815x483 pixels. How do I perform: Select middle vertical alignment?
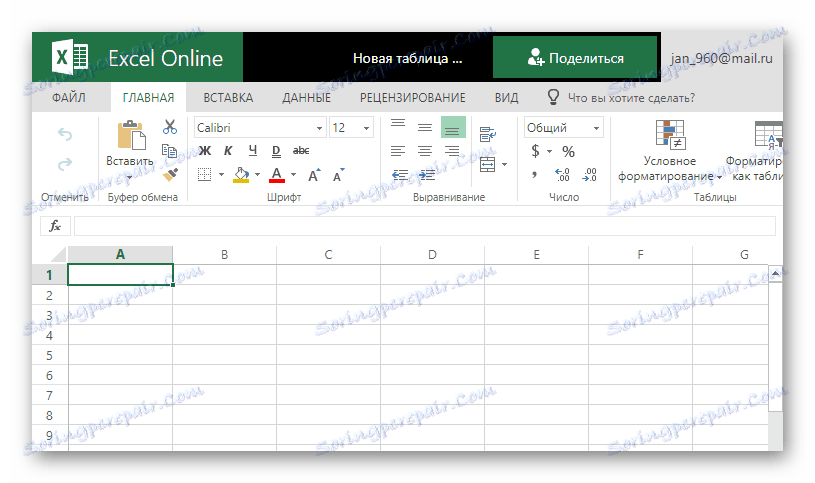(425, 127)
